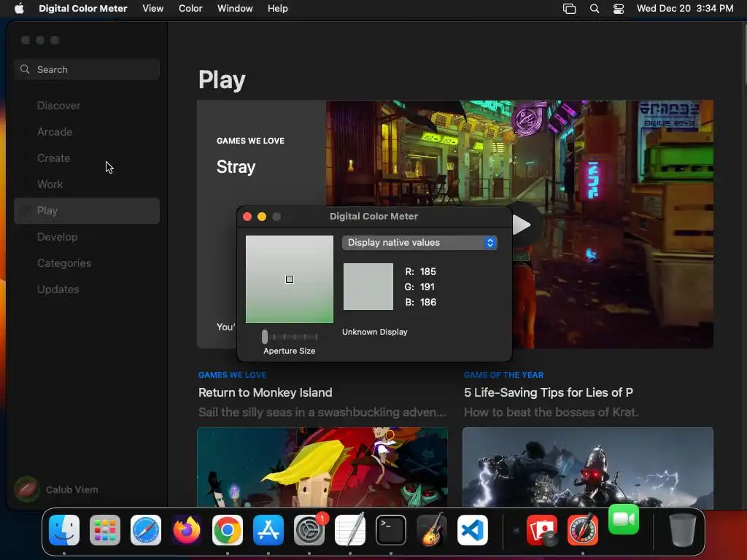747x560 pixels.
Task: Select Create in the sidebar
Action: (87, 158)
